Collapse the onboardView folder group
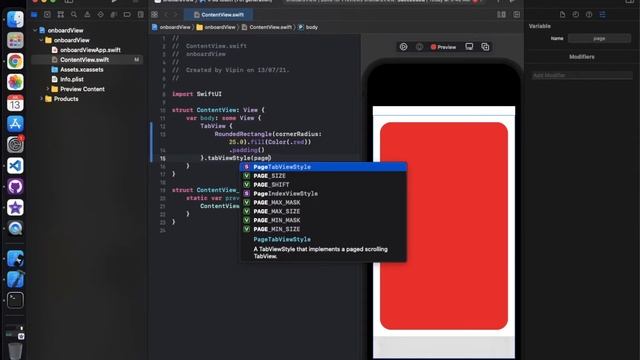This screenshot has height=360, width=640. pyautogui.click(x=41, y=40)
